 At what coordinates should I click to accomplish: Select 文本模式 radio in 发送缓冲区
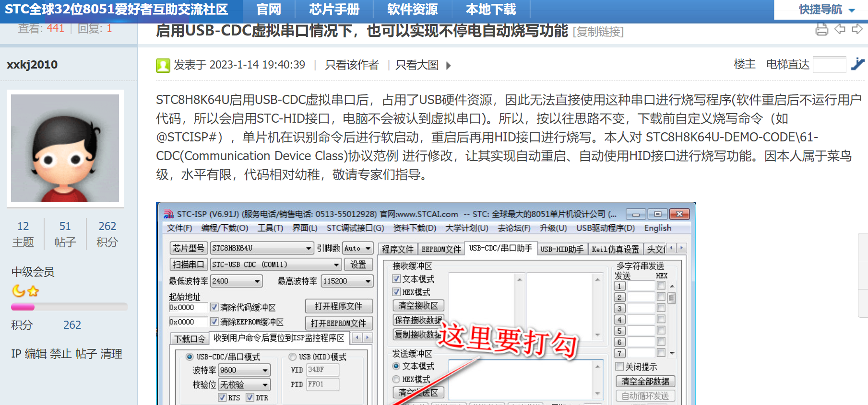coord(396,366)
